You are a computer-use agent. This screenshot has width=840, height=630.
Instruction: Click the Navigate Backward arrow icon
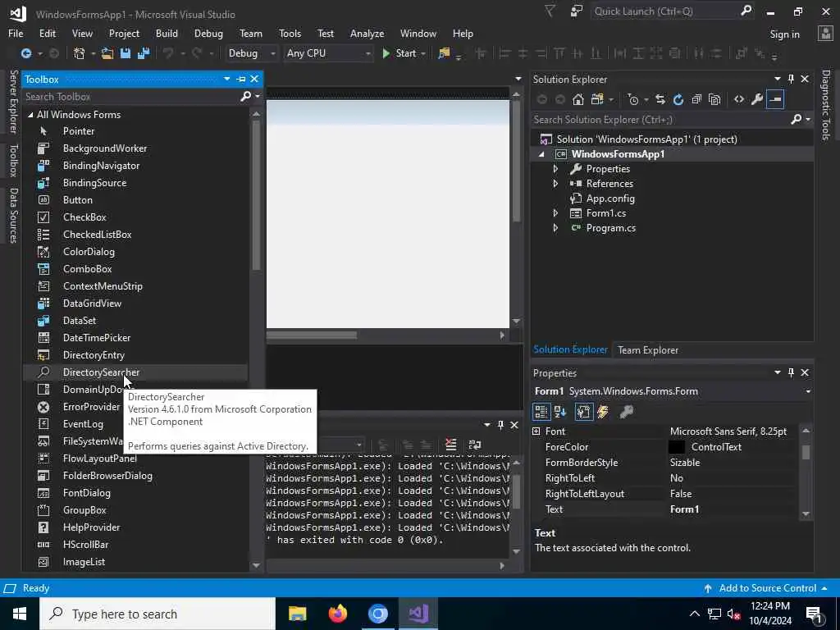pyautogui.click(x=25, y=53)
